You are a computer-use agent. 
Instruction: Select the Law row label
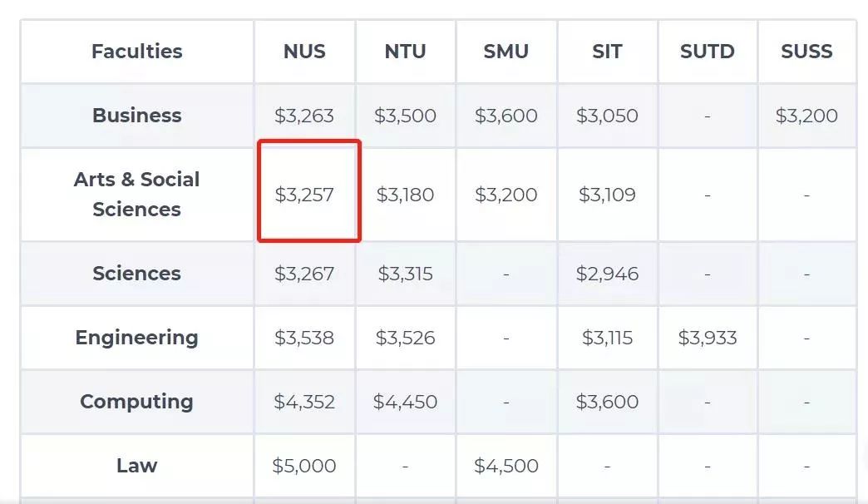pos(136,466)
